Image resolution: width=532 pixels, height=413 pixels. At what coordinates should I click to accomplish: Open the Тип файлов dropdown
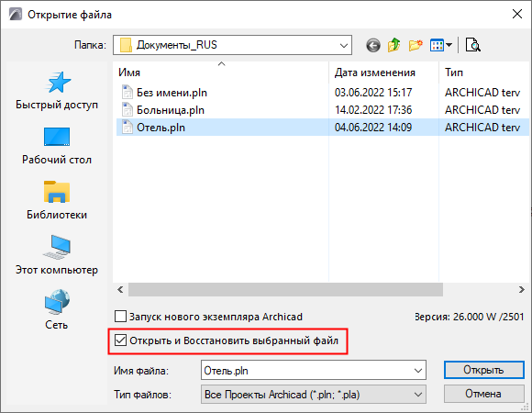[313, 395]
